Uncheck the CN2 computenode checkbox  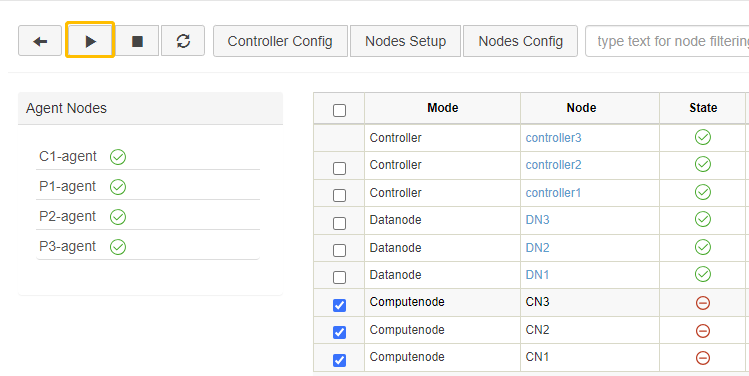pos(339,332)
